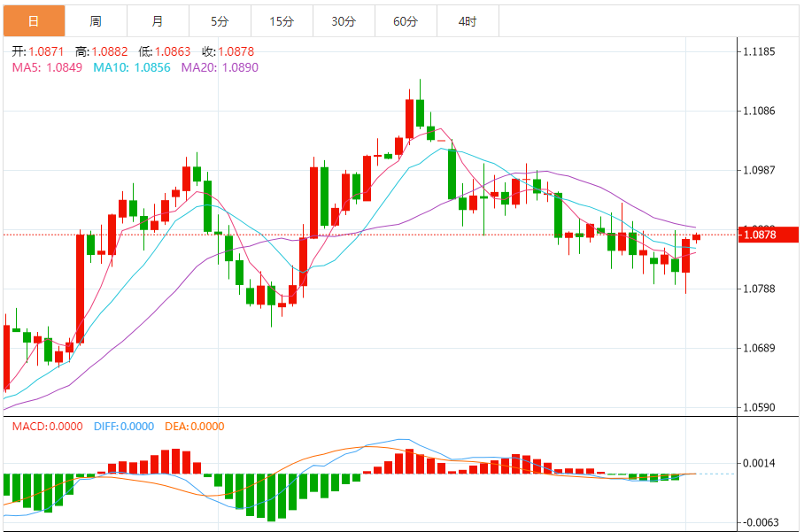804x532 pixels.
Task: Click the DEA: 0.0000 label
Action: pyautogui.click(x=195, y=427)
